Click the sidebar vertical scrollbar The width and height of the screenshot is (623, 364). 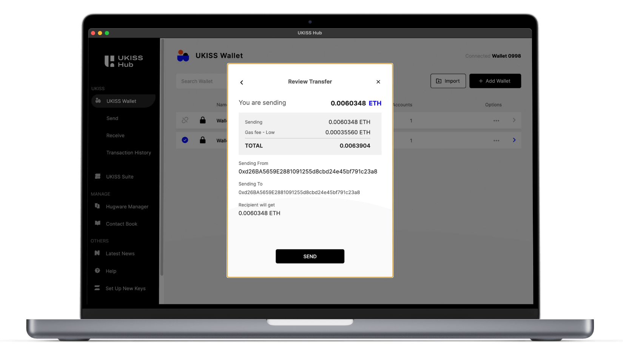click(x=162, y=157)
